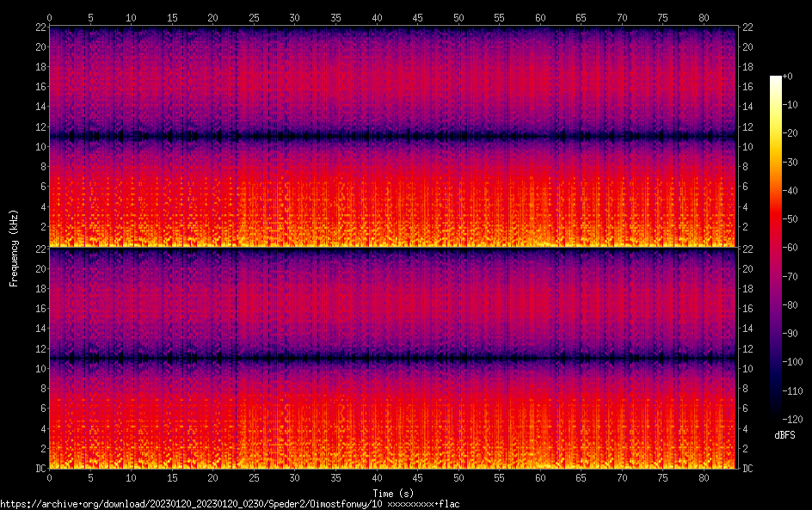Image resolution: width=812 pixels, height=510 pixels.
Task: Open the archive.org URL at the bottom
Action: [230, 503]
